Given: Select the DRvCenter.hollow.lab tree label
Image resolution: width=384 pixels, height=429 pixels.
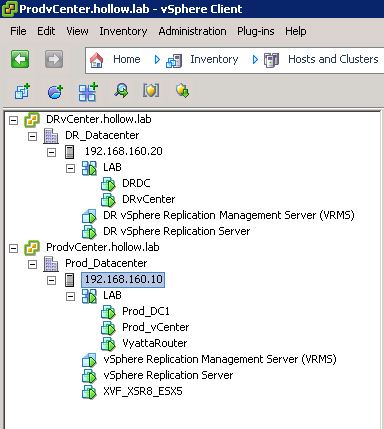Looking at the screenshot, I should click(x=99, y=119).
